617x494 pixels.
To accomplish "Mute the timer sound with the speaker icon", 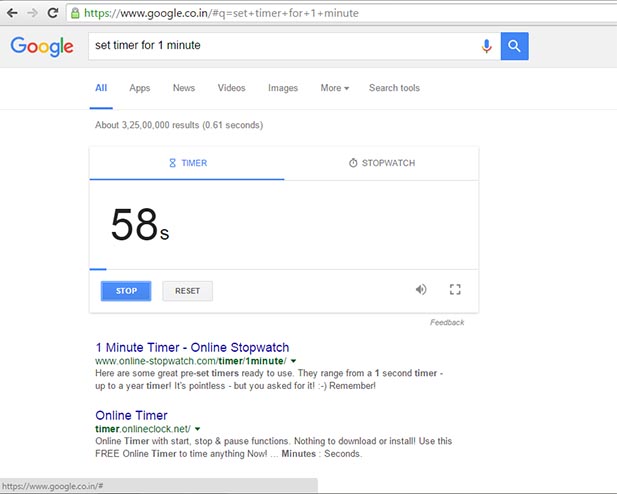I will click(421, 290).
